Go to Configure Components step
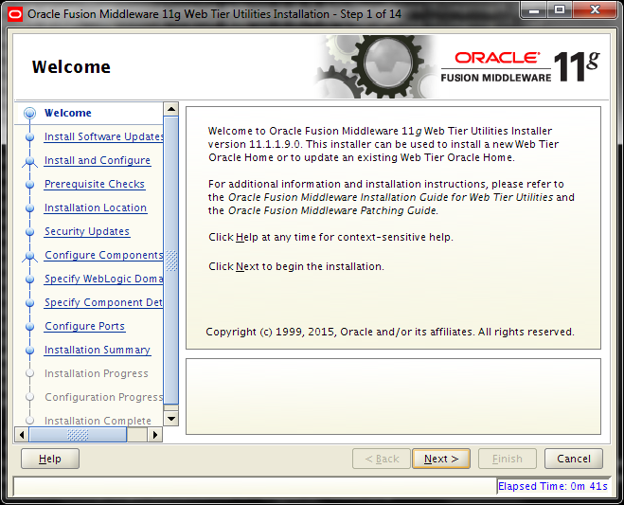This screenshot has height=505, width=624. pyautogui.click(x=103, y=255)
